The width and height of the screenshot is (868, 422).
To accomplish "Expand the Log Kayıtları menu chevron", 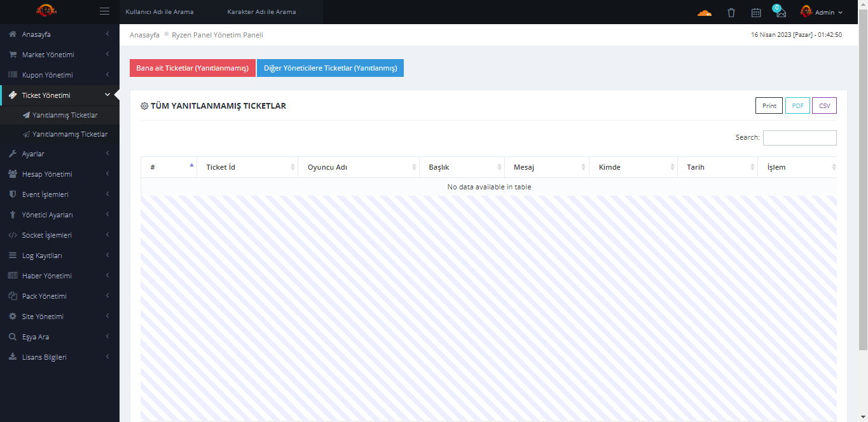I will pos(107,255).
